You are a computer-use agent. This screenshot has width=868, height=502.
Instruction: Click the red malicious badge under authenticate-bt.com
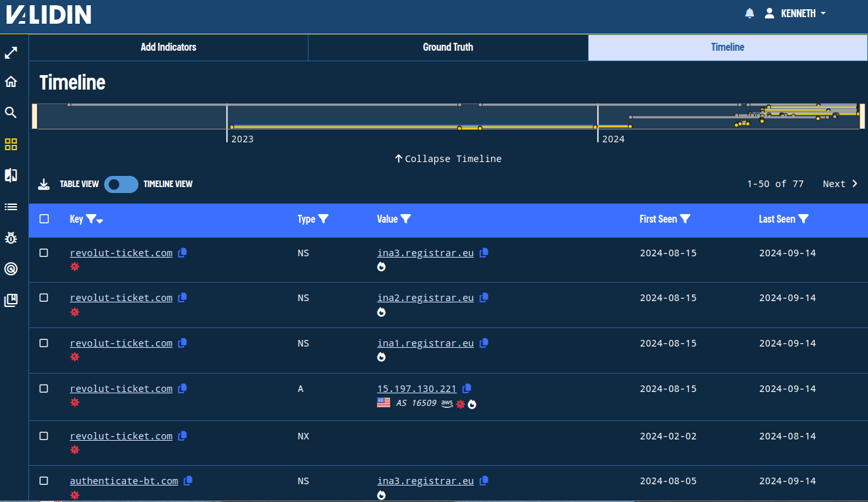click(74, 495)
